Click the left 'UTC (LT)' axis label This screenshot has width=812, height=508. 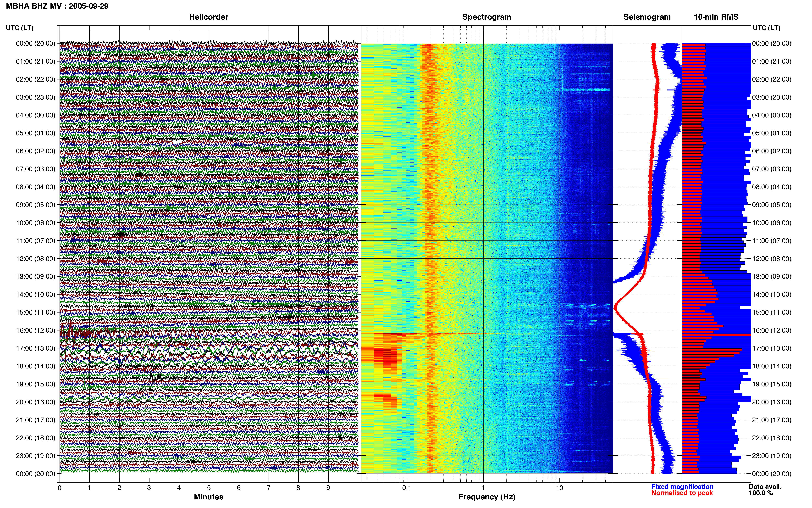pyautogui.click(x=19, y=28)
